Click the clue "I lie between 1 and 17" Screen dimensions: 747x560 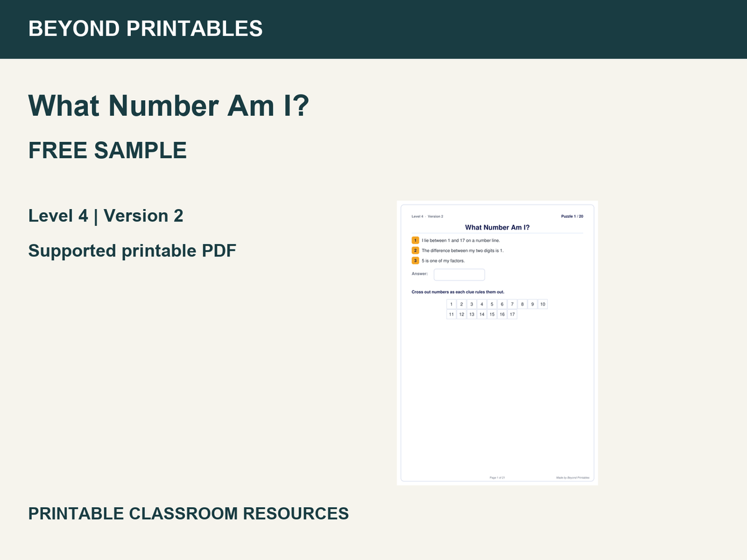(461, 240)
